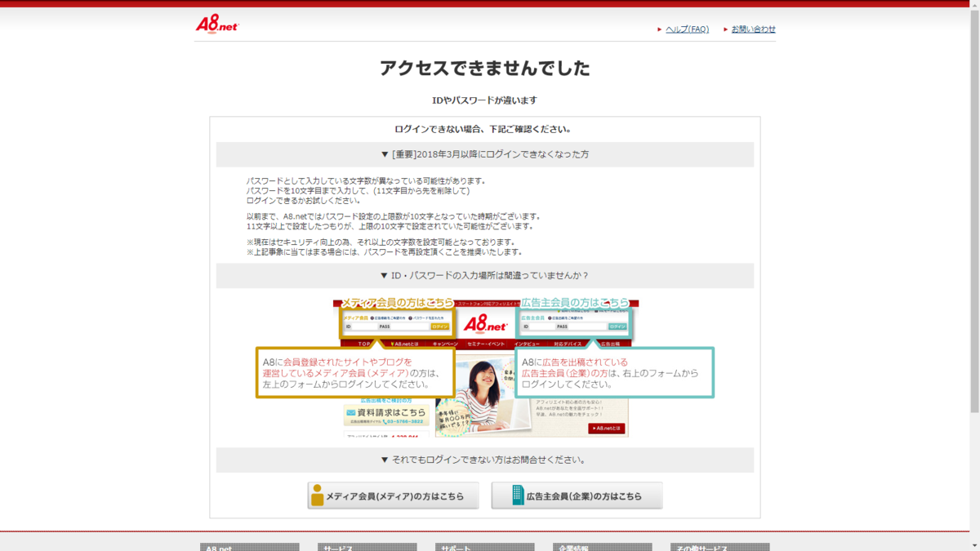Image resolution: width=980 pixels, height=551 pixels.
Task: Open the お問い合わせ link
Action: pos(753,29)
